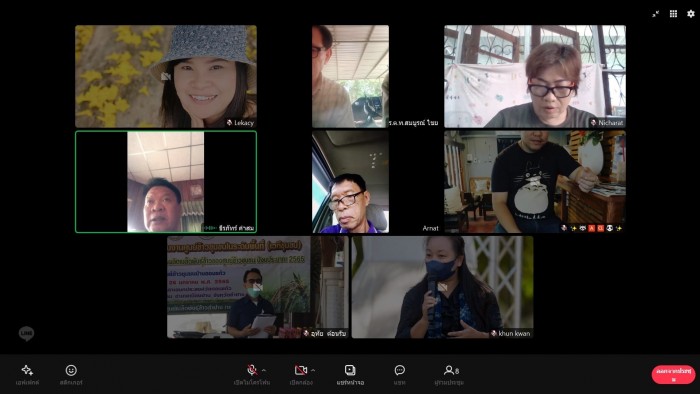The image size is (700, 394).
Task: Open the effects sparkle icon
Action: click(27, 370)
